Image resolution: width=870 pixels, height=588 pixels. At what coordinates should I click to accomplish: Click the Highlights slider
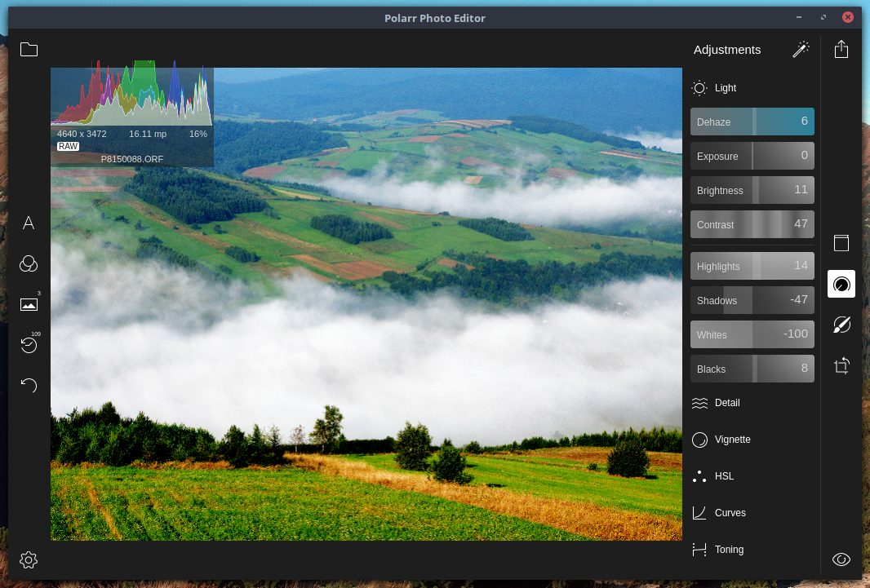click(752, 266)
